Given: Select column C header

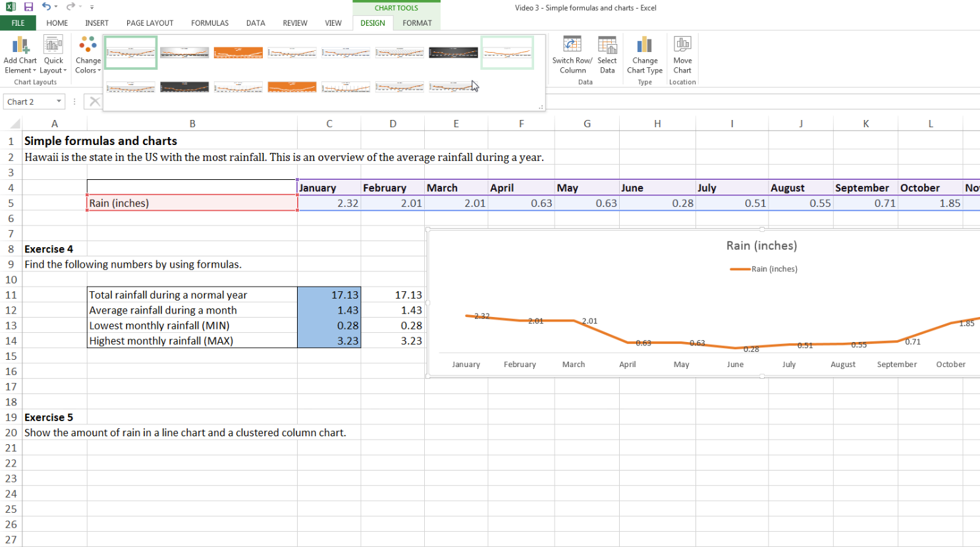Looking at the screenshot, I should (x=329, y=123).
